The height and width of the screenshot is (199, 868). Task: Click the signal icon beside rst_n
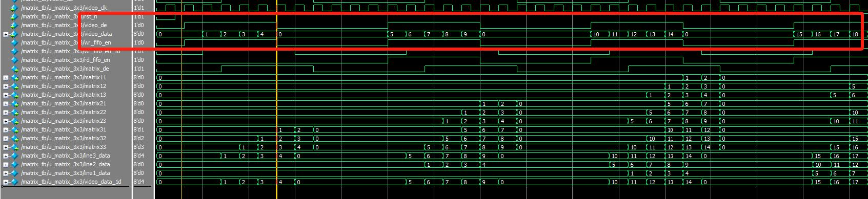click(x=14, y=17)
